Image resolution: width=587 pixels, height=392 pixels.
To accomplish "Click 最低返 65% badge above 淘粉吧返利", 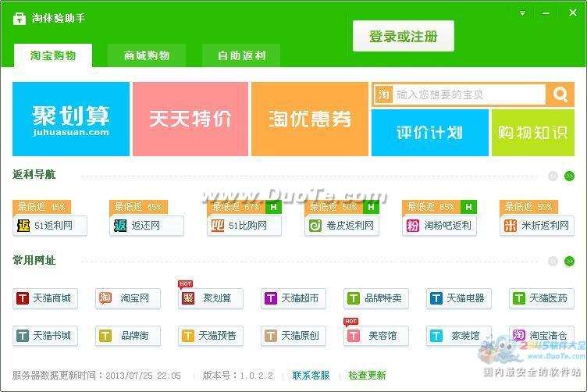I will point(431,207).
